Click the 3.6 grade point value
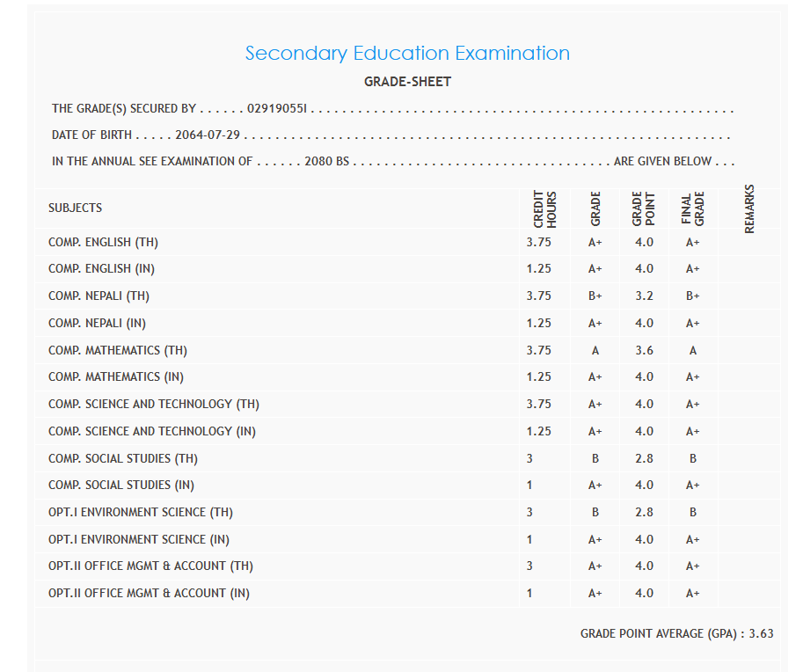Screen dimensions: 803x672 644,350
